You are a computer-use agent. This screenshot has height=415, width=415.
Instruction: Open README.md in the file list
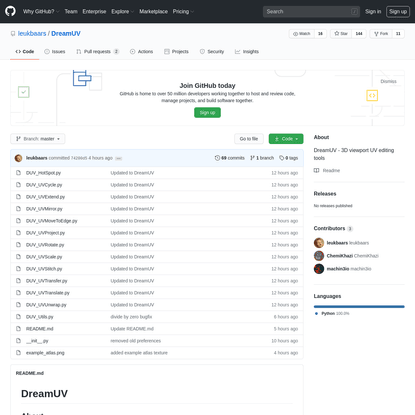point(40,329)
